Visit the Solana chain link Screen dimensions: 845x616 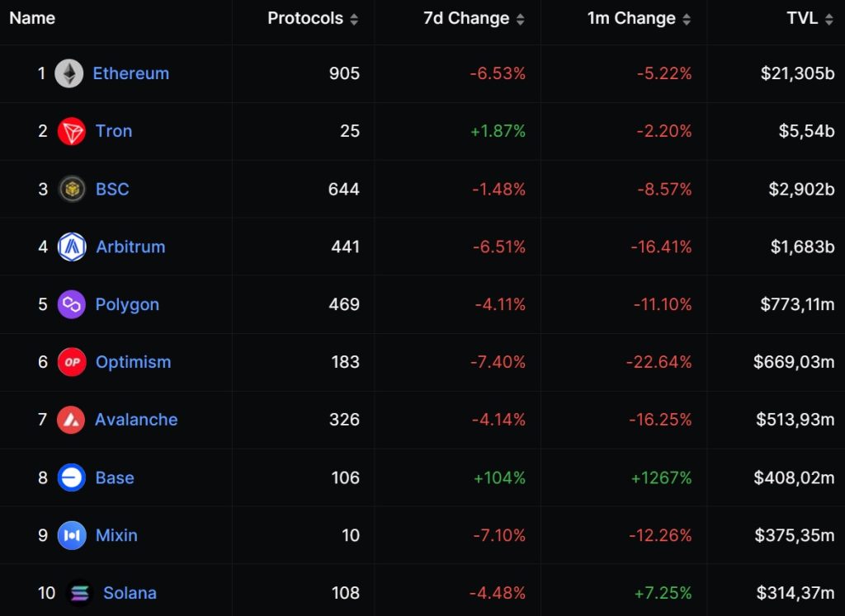click(x=130, y=592)
